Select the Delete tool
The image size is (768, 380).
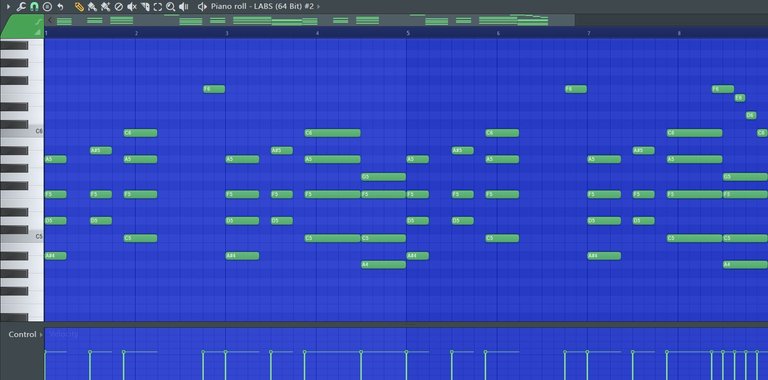(x=119, y=7)
